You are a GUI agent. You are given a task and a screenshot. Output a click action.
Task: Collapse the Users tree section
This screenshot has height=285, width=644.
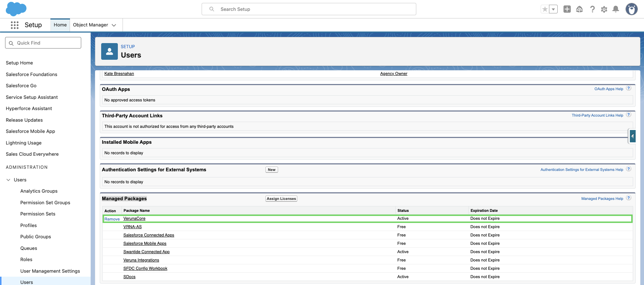(8, 180)
